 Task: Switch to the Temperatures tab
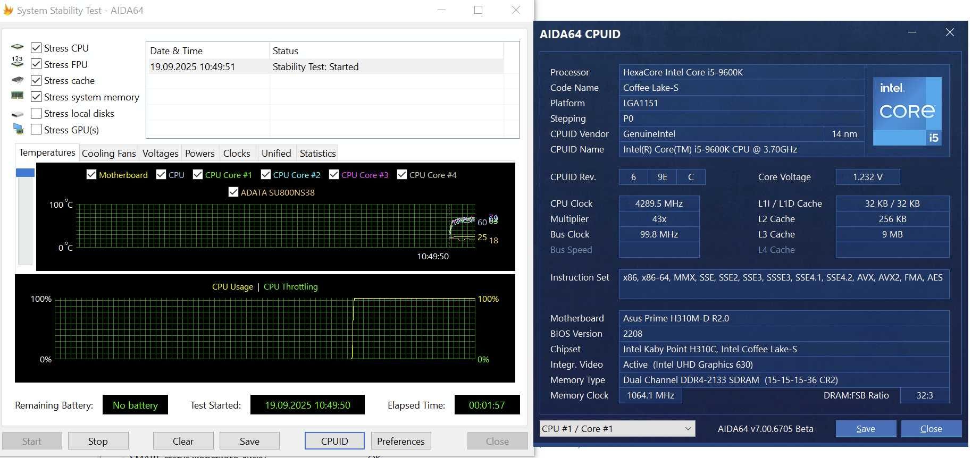(x=47, y=152)
